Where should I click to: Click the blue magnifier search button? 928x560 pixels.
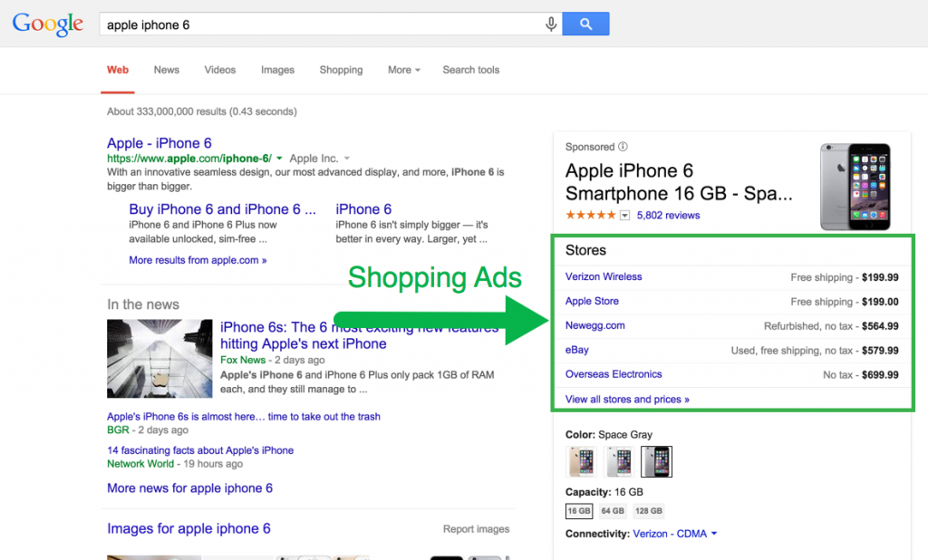coord(585,24)
